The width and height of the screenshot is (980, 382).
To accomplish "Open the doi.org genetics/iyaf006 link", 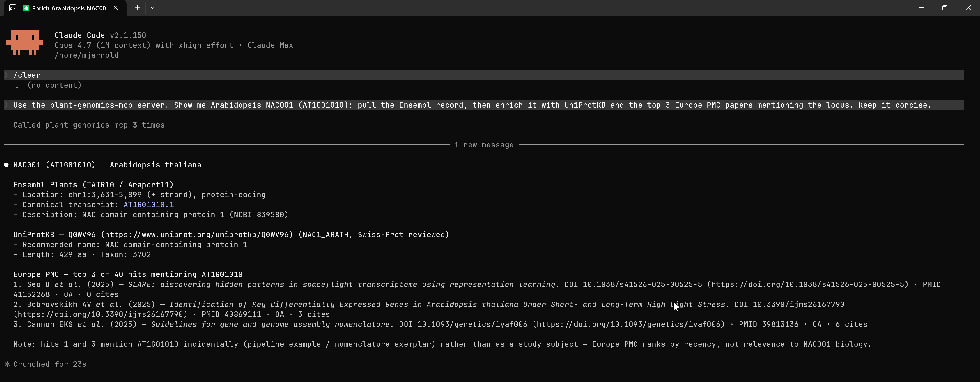I will (629, 324).
